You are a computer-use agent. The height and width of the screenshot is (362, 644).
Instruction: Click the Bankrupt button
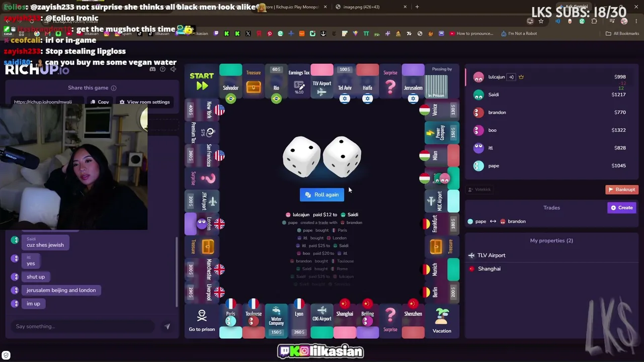pyautogui.click(x=622, y=190)
